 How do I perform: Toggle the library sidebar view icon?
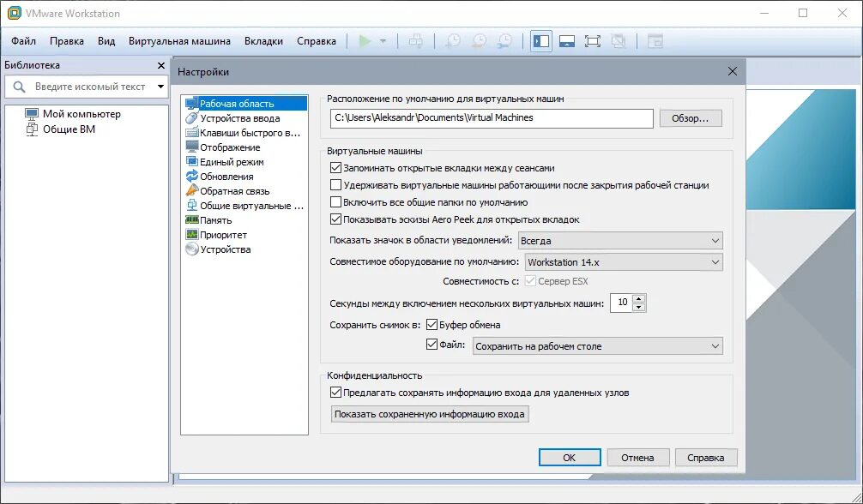click(541, 41)
